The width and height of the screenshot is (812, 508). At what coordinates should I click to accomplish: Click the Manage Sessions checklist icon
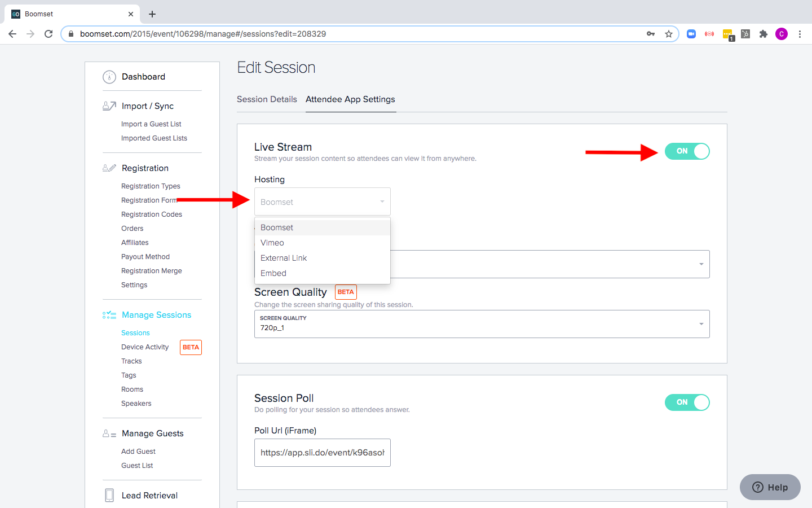(109, 315)
